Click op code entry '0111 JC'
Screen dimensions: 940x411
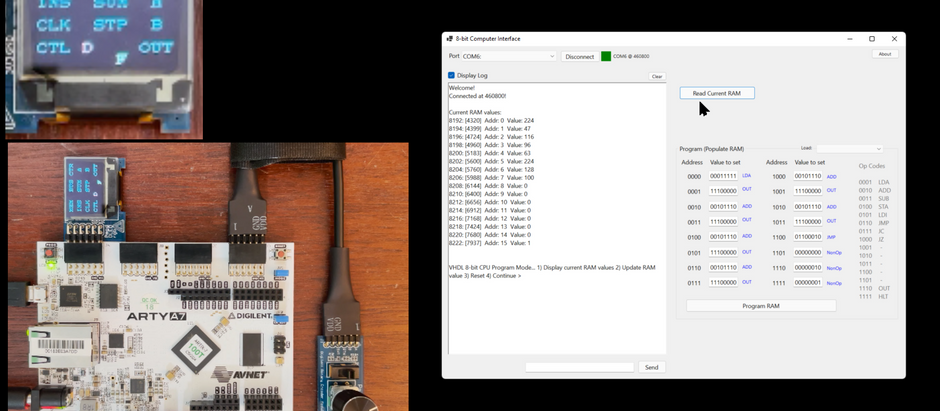[x=872, y=231]
